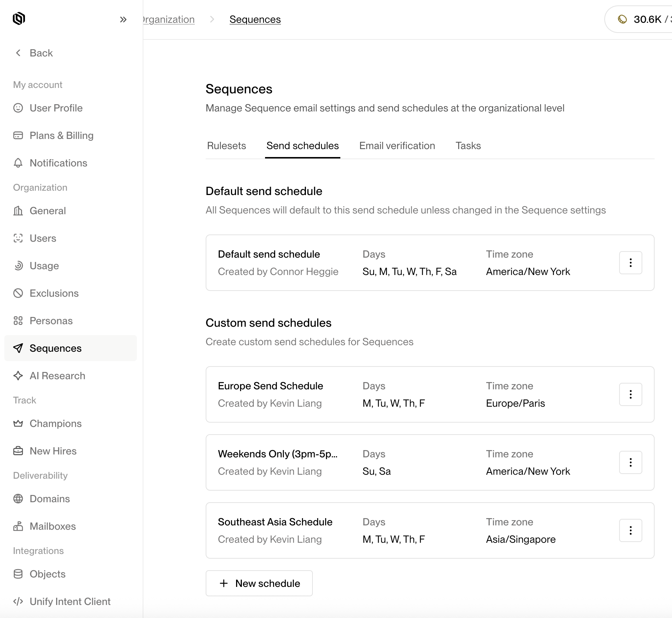
Task: Select the Tasks tab
Action: (468, 145)
